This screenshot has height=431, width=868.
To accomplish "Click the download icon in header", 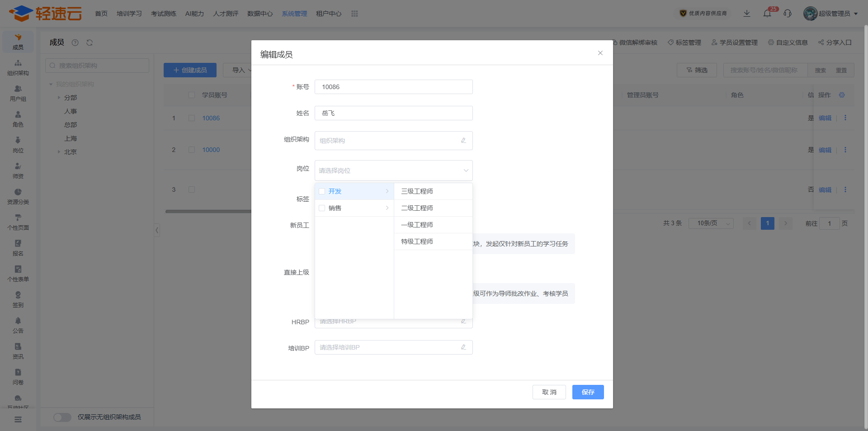I will coord(747,14).
